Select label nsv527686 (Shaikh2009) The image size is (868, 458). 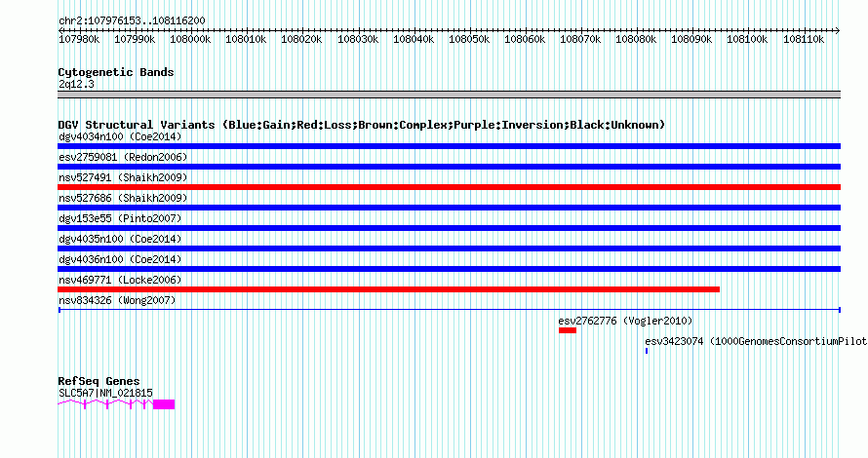click(123, 198)
